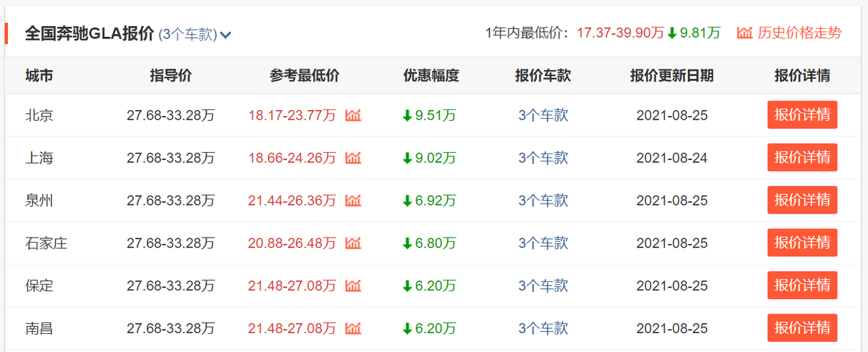Screen dimensions: 868x352
Task: Click 9.51万 discount in 北京 row
Action: click(x=435, y=115)
